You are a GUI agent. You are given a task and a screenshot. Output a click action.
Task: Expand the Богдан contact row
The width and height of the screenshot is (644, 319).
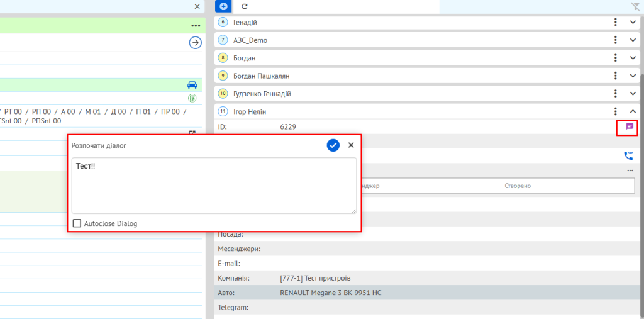pos(633,58)
